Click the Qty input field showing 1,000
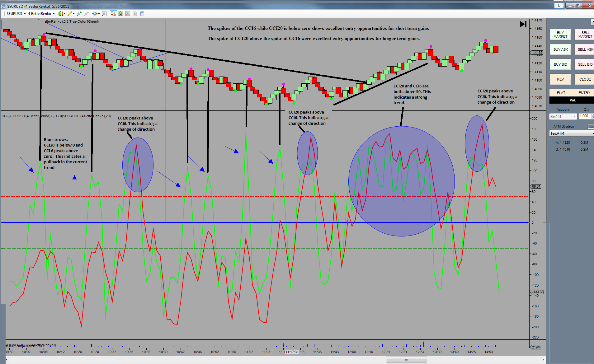Screen dimensions: 594x364 [585, 116]
